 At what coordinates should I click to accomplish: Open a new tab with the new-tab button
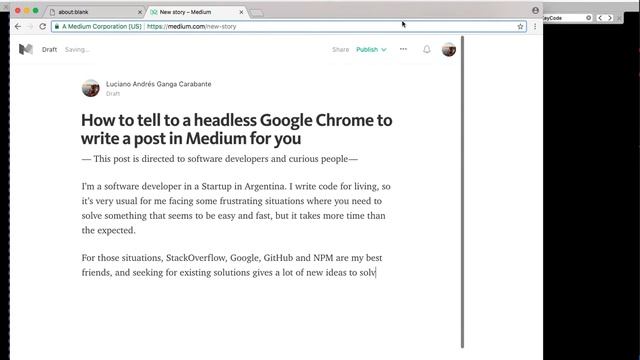pos(257,13)
